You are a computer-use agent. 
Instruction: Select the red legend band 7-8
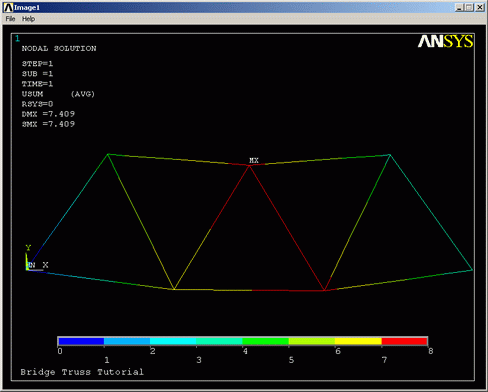404,341
